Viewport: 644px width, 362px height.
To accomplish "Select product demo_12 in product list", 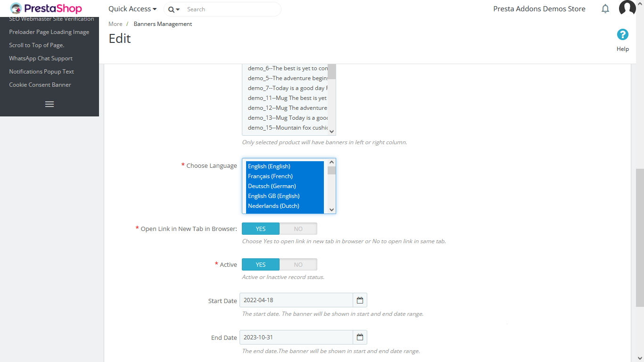I will 287,108.
